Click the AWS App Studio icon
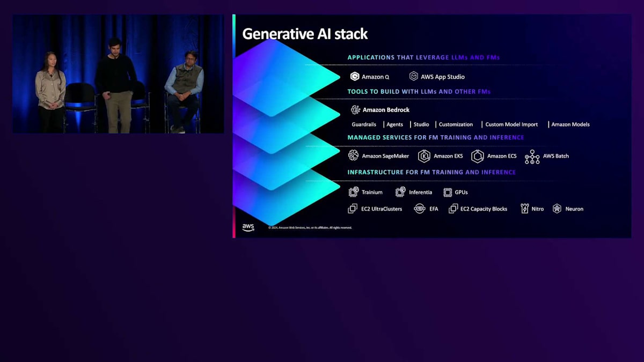This screenshot has width=644, height=362. coord(414,77)
